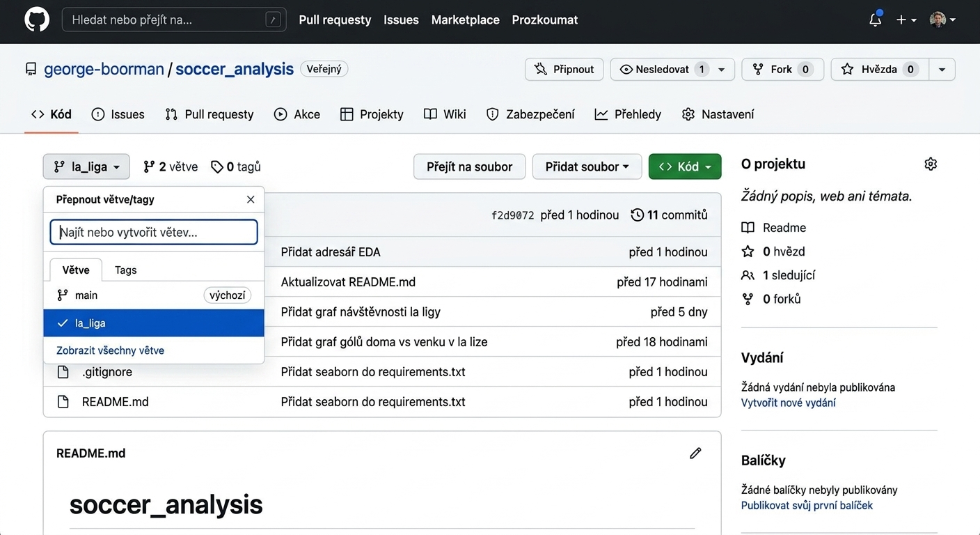
Task: Open commit hash f2d9072
Action: pyautogui.click(x=513, y=215)
